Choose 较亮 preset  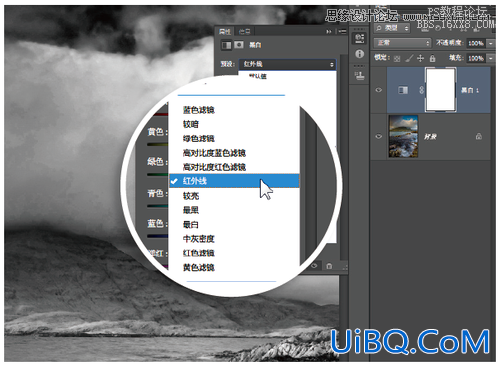click(x=191, y=196)
